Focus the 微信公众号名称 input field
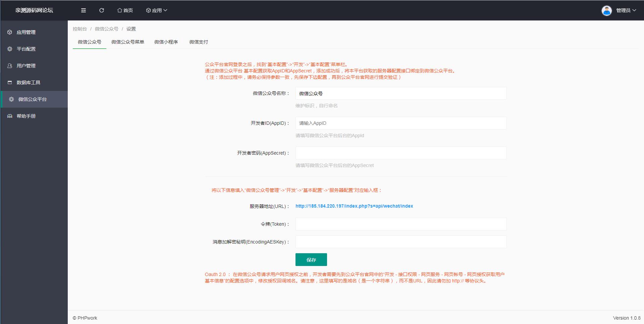 401,93
